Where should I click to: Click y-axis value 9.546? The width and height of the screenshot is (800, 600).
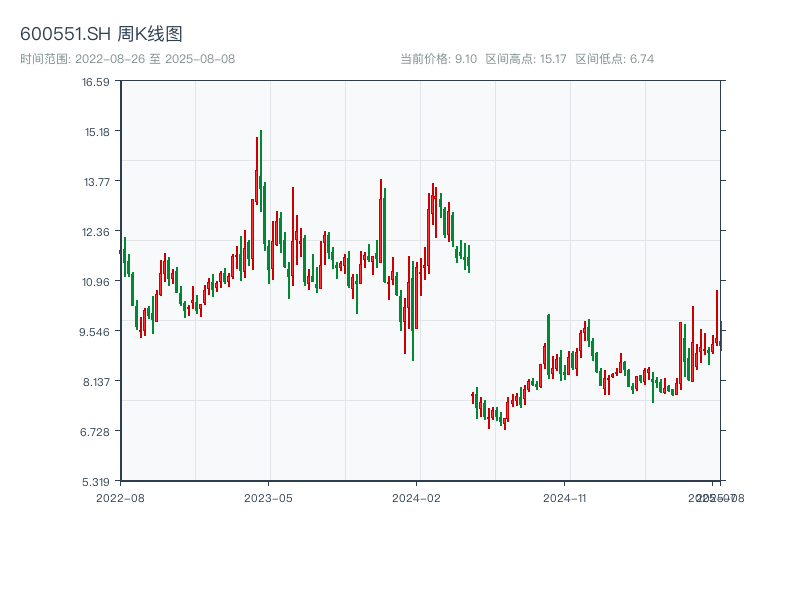pyautogui.click(x=94, y=332)
